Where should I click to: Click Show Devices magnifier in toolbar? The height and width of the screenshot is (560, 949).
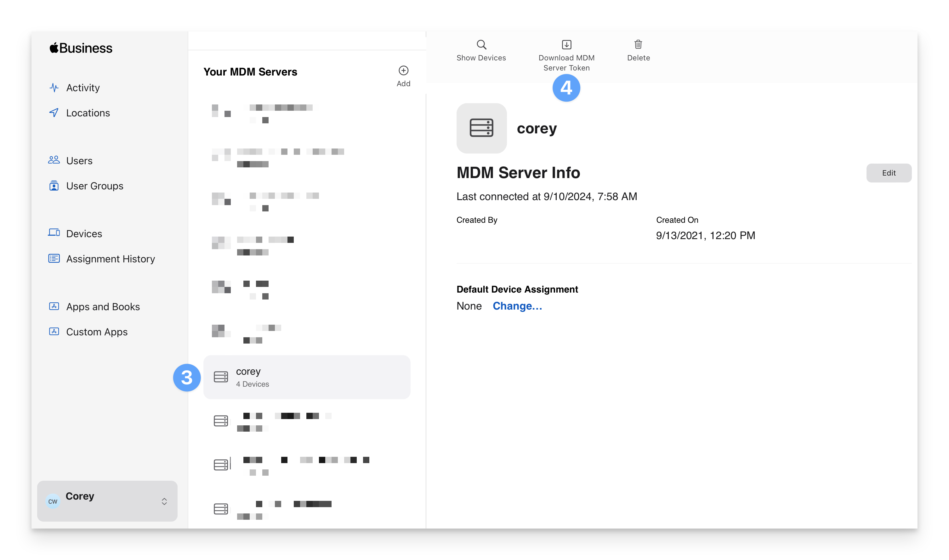click(x=481, y=45)
